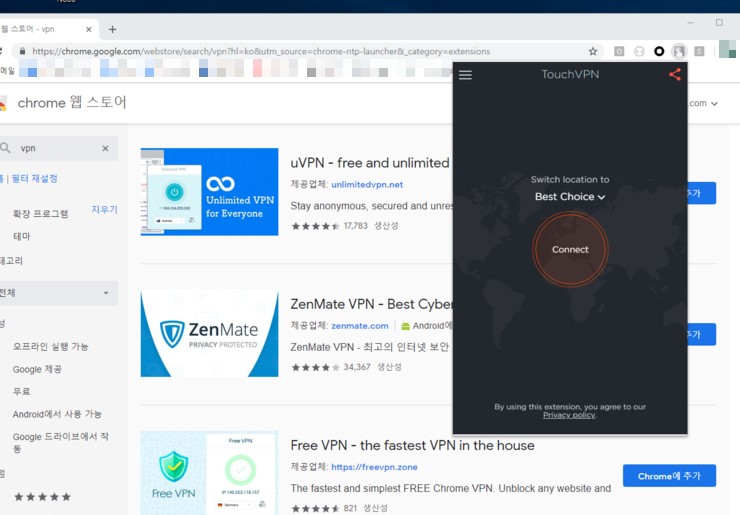
Task: Select the 확장 프로그램 option
Action: click(41, 214)
